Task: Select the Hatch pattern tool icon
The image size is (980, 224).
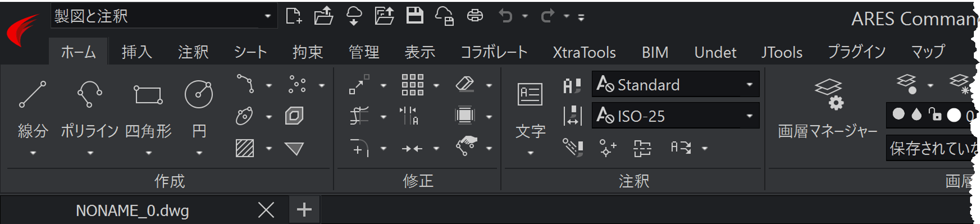Action: (x=245, y=148)
